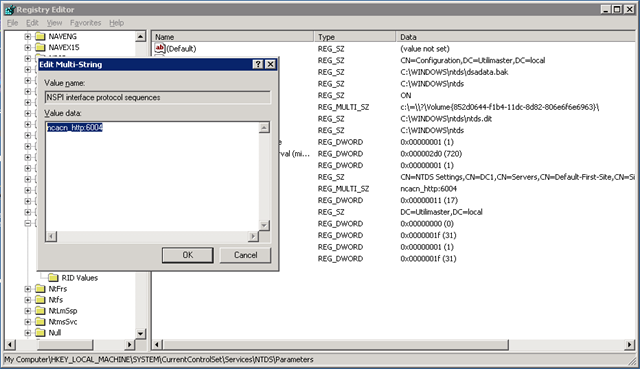Select the Null folder icon

40,333
